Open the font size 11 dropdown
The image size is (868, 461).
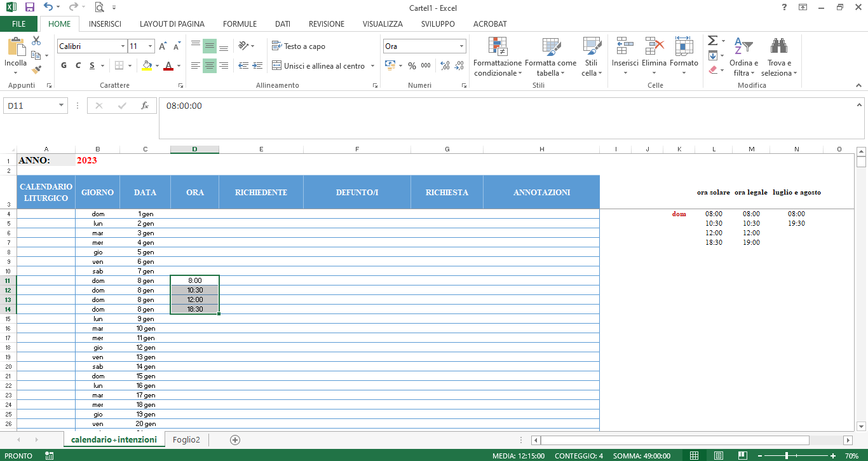[x=151, y=46]
